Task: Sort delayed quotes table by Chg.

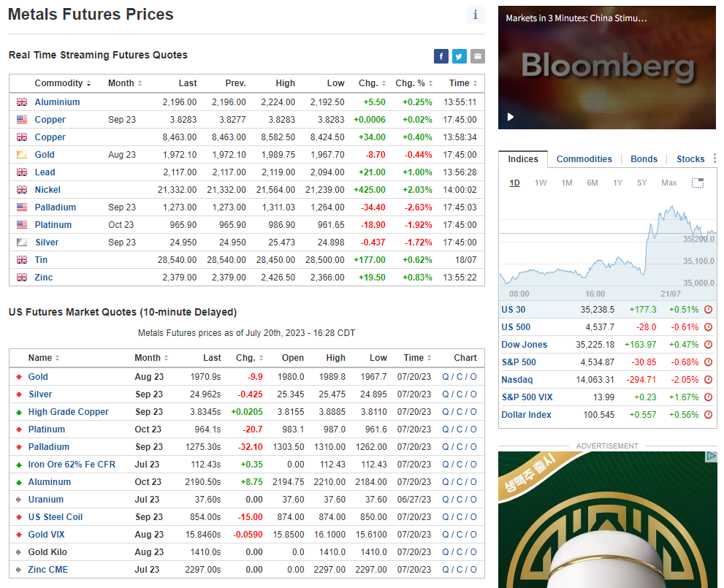Action: 249,358
